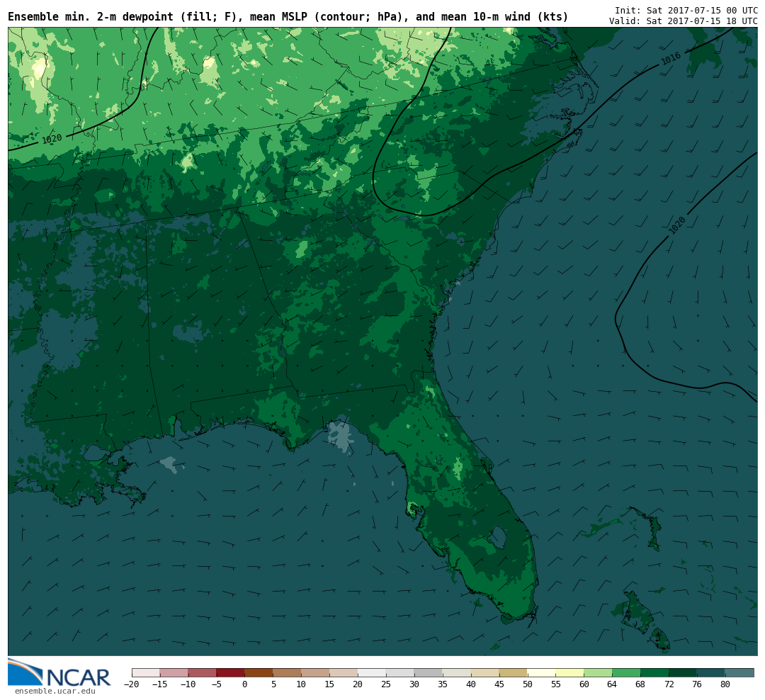Click the colorbar label '45'
765x700 pixels.
coord(499,684)
